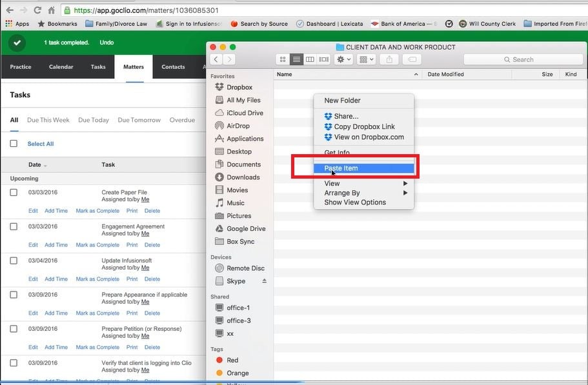Click the Finder Share toolbar icon
This screenshot has height=385, width=588.
[389, 59]
